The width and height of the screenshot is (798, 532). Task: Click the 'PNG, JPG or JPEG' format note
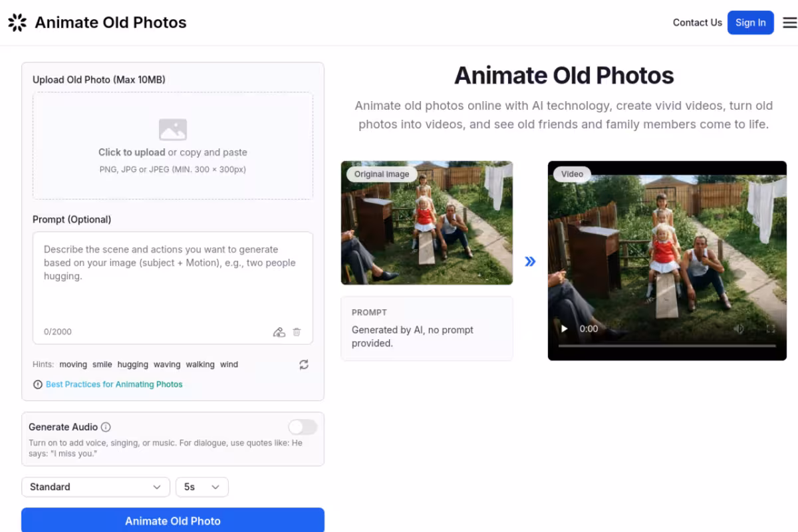click(173, 170)
